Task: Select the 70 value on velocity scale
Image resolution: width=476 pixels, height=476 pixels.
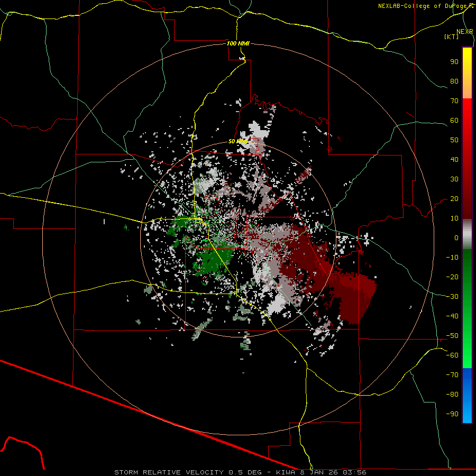Action: [x=454, y=101]
